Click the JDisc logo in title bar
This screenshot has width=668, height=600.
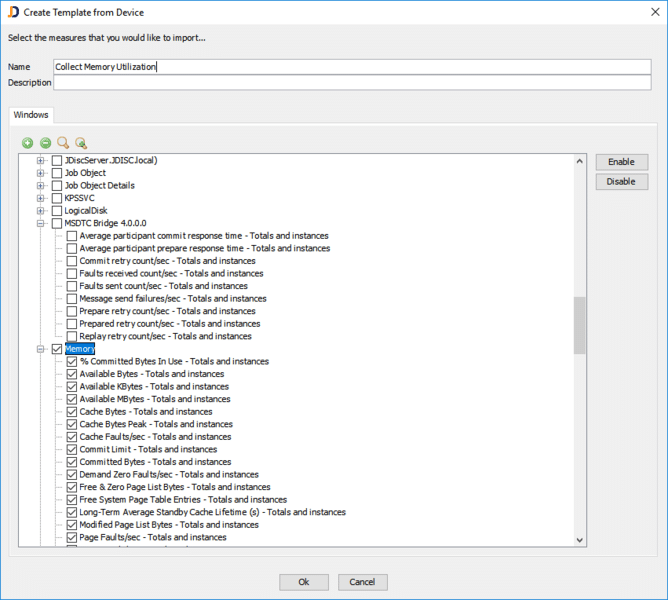[12, 11]
